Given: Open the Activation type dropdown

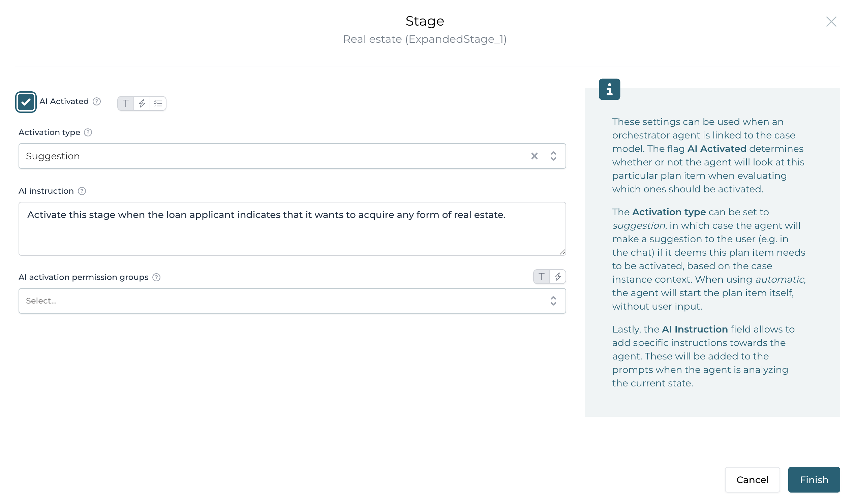Looking at the screenshot, I should click(553, 156).
